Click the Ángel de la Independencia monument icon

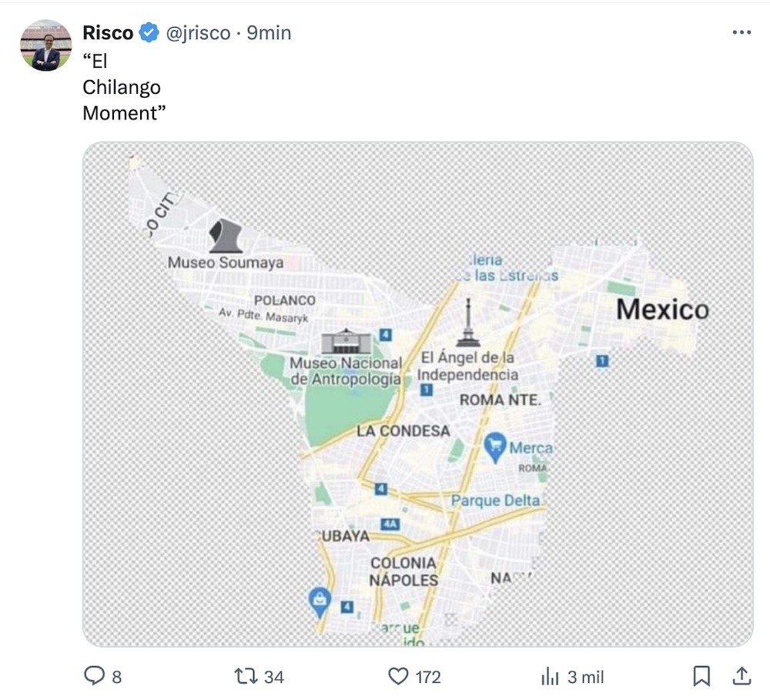tap(467, 323)
